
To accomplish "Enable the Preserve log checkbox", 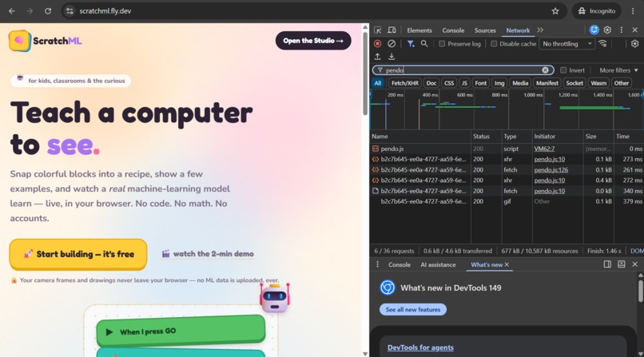I will pyautogui.click(x=442, y=43).
